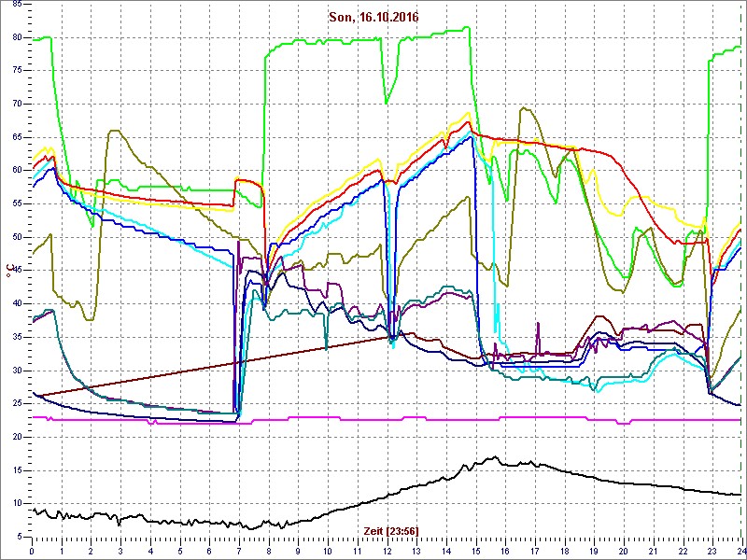
Task: Click the 50 tick label on temperature axis
Action: tap(16, 237)
